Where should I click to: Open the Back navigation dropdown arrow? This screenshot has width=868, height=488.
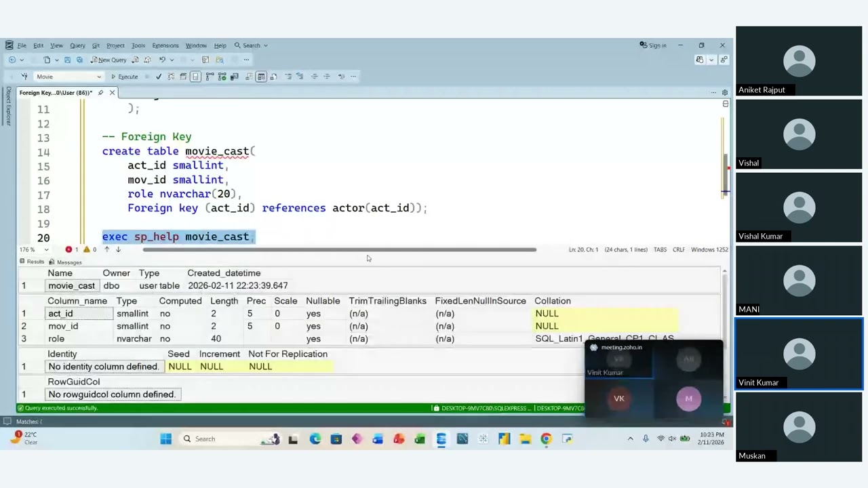[x=22, y=60]
